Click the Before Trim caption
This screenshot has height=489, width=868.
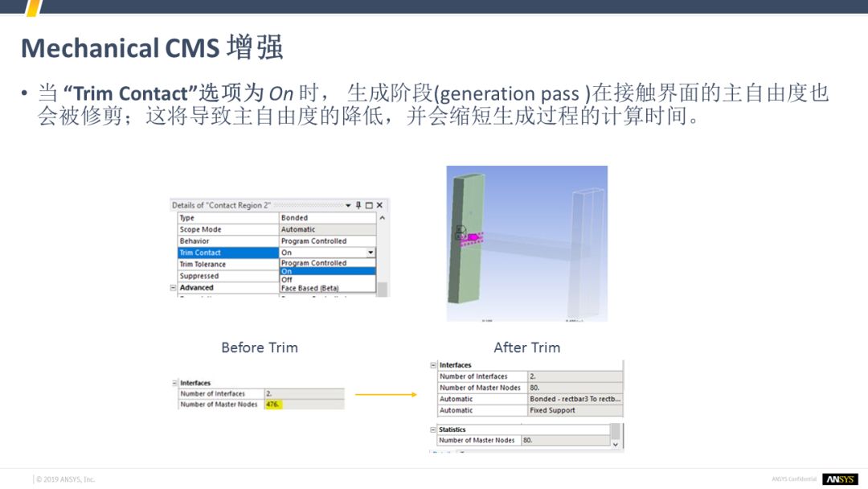(x=260, y=347)
